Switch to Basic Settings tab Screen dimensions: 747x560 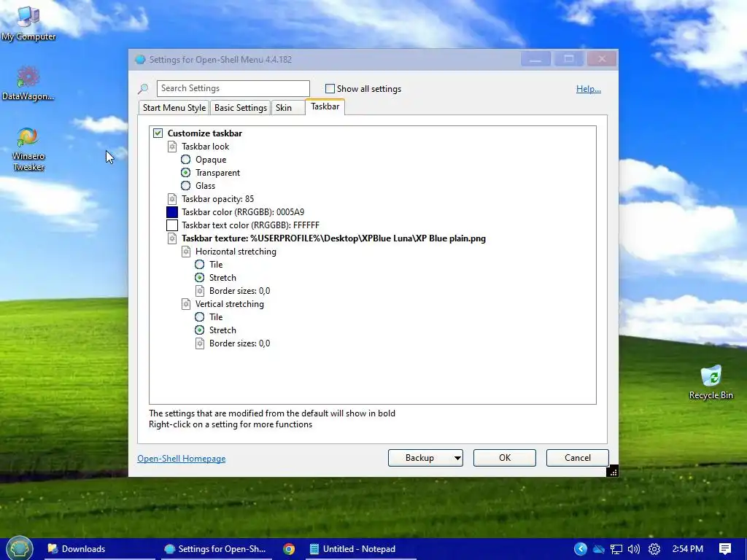click(x=241, y=108)
